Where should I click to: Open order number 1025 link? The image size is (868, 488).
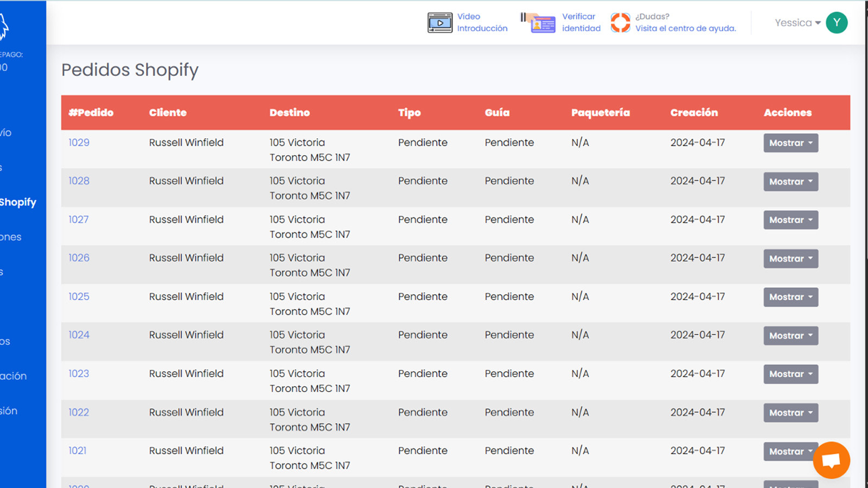79,297
